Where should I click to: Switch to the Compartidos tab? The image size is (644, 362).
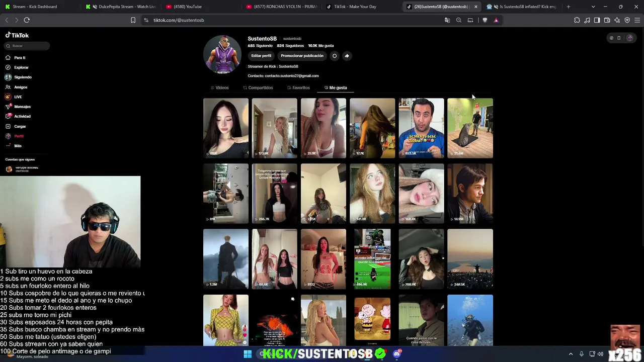click(258, 87)
